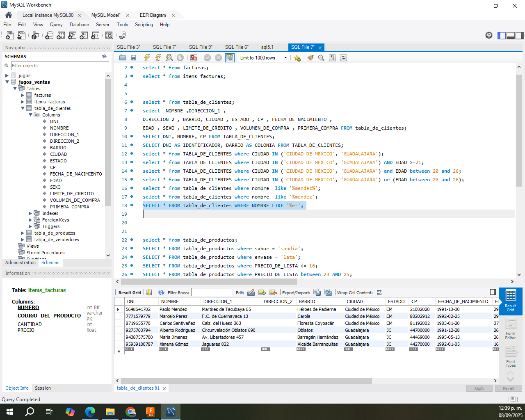This screenshot has height=420, width=525.
Task: Toggle wrap cell content
Action: pyautogui.click(x=379, y=292)
